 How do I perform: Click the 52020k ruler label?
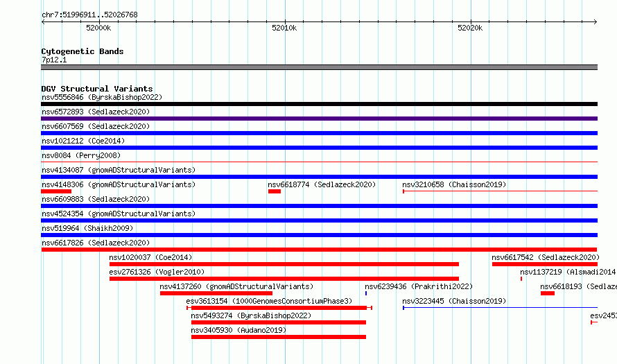pos(470,28)
